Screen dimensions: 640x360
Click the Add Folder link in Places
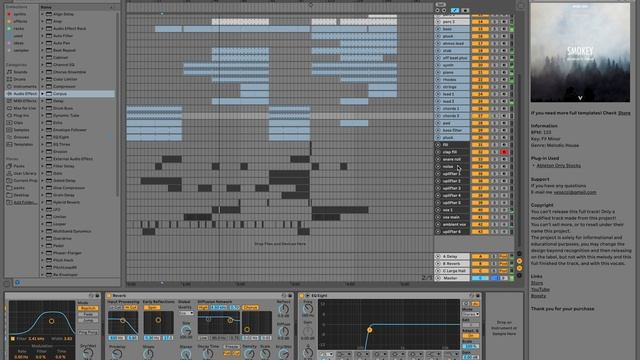click(25, 202)
